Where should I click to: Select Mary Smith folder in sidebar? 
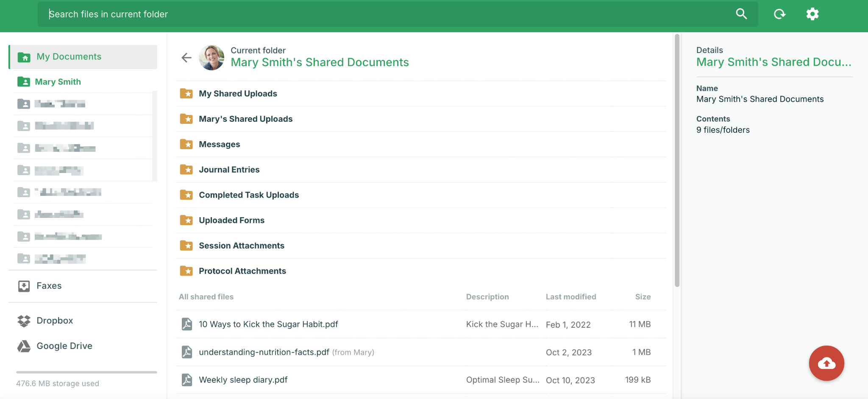pyautogui.click(x=58, y=82)
